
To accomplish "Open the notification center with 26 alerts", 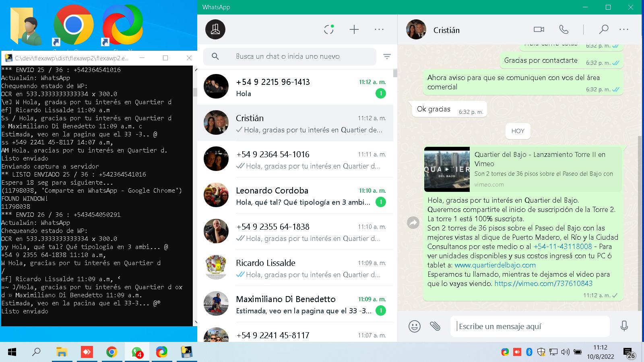I will [630, 353].
